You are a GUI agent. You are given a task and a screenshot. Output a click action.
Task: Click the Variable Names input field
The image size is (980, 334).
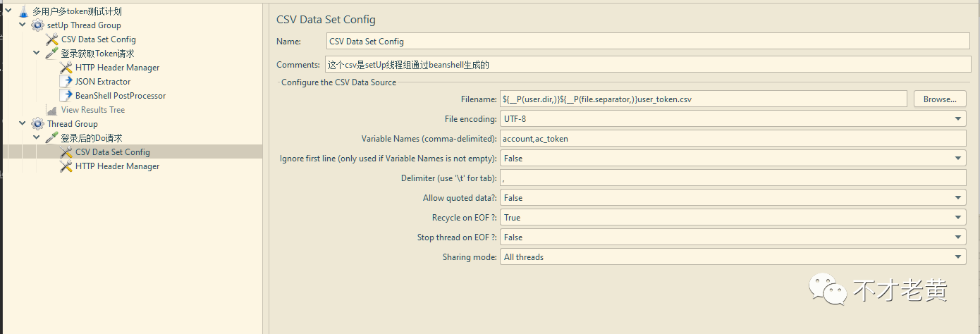(733, 139)
